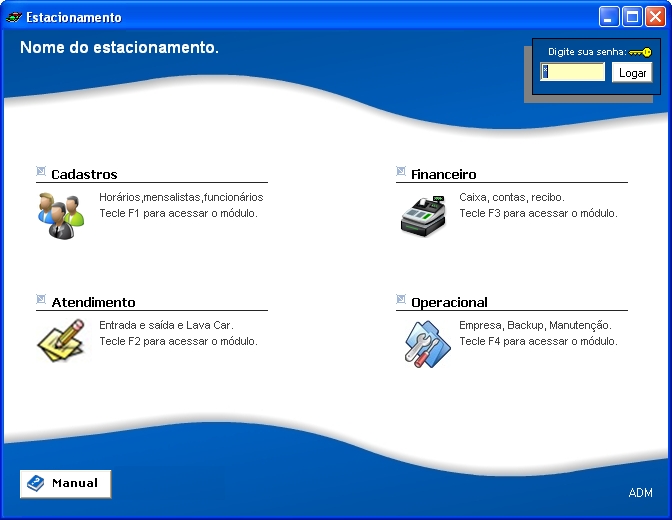Image resolution: width=672 pixels, height=520 pixels.
Task: Focus the password input field
Action: 573,72
